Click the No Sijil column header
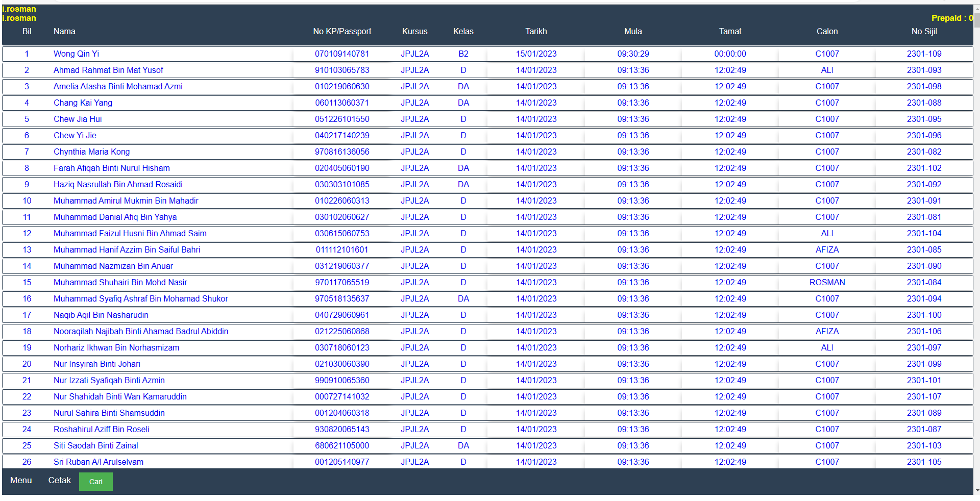980x501 pixels. click(924, 32)
